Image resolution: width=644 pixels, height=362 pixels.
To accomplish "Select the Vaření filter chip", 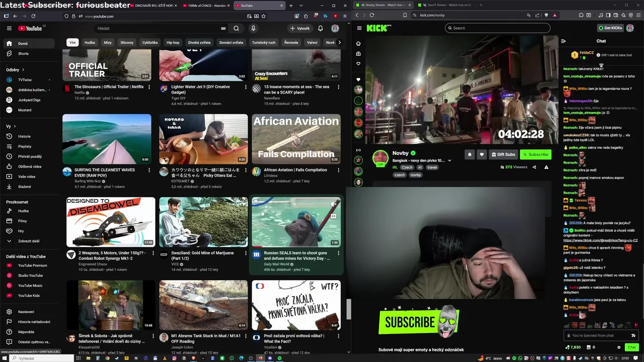I will pos(312,43).
